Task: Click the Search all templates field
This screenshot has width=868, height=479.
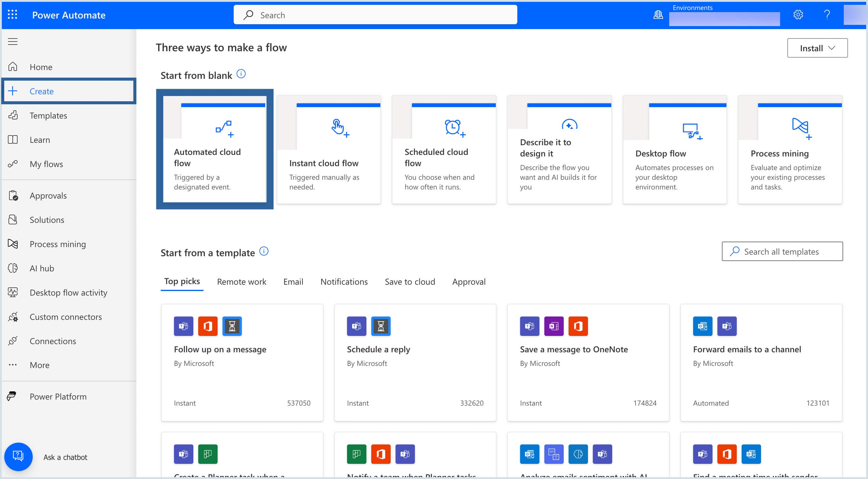Action: coord(782,251)
